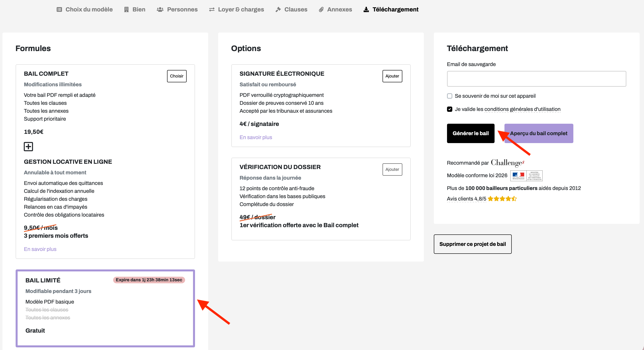
Task: Open the Personnes step
Action: pyautogui.click(x=177, y=9)
